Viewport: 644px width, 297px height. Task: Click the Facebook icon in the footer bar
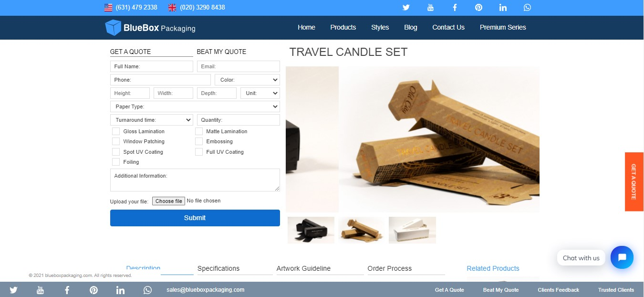pos(67,290)
